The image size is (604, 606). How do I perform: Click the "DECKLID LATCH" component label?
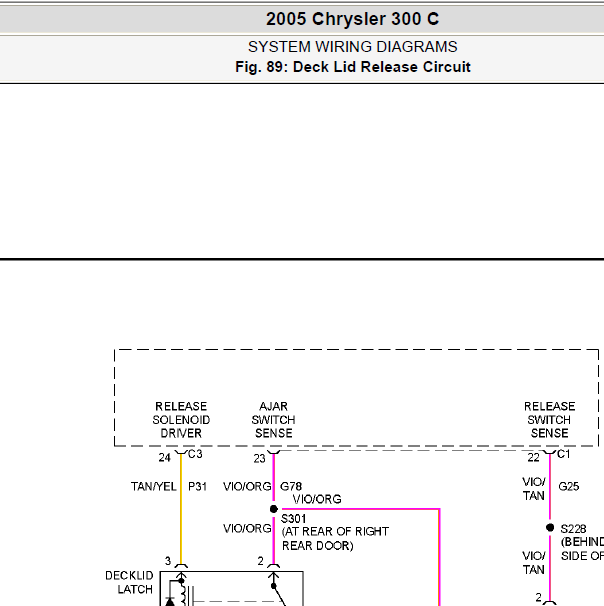point(129,582)
